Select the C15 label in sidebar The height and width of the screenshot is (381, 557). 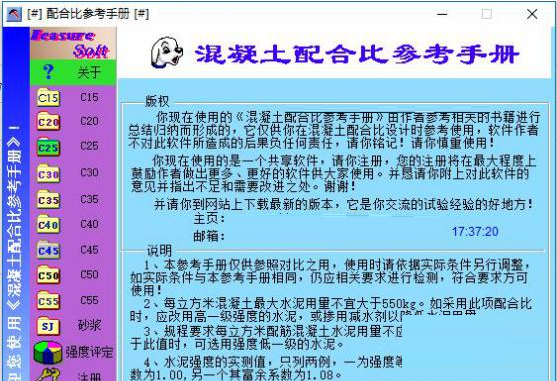(89, 97)
